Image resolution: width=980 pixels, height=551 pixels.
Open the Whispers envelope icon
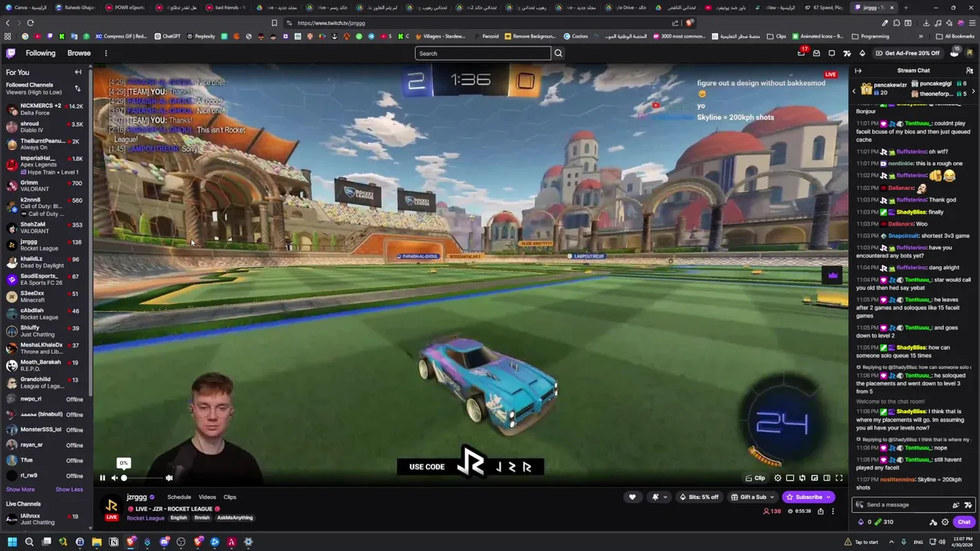pos(816,53)
